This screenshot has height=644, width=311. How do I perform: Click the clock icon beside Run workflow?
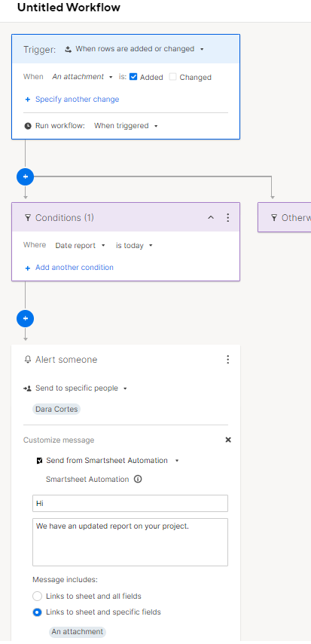[x=28, y=126]
